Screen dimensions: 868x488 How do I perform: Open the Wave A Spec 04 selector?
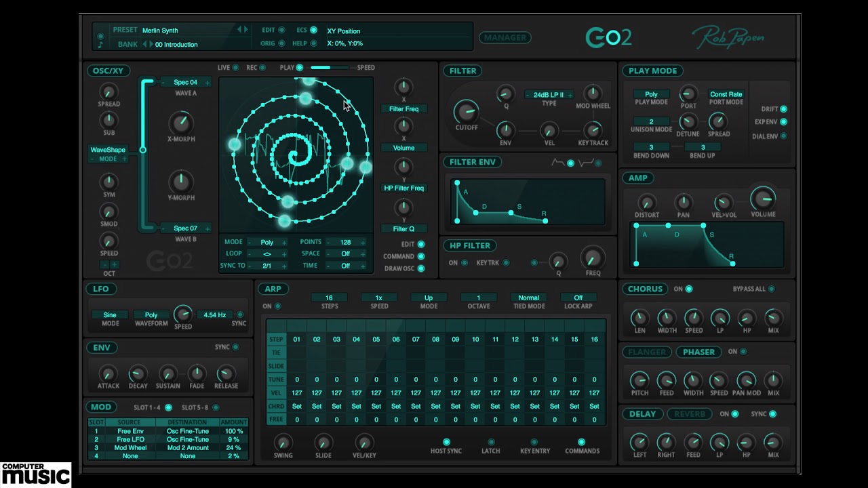pos(186,83)
